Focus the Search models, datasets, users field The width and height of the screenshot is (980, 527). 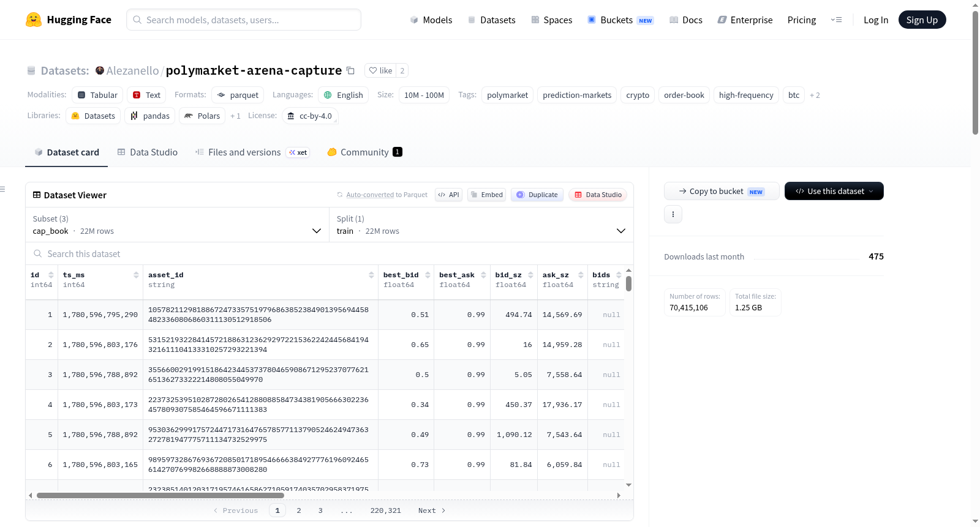pyautogui.click(x=244, y=20)
